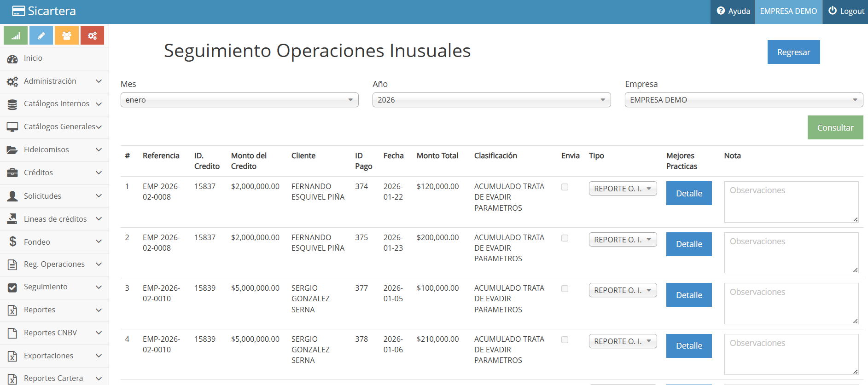Check Envia box for ID Pago 374
The width and height of the screenshot is (868, 385).
[565, 187]
